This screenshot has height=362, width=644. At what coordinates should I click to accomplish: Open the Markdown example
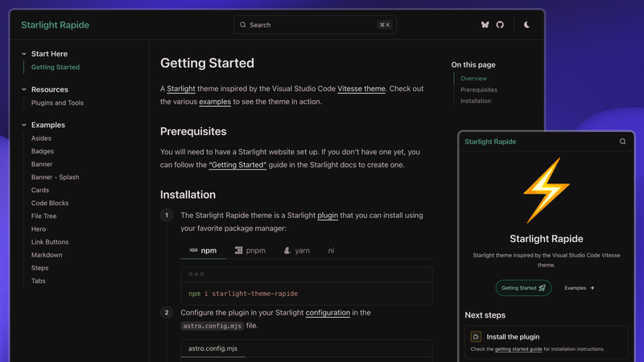[x=47, y=255]
